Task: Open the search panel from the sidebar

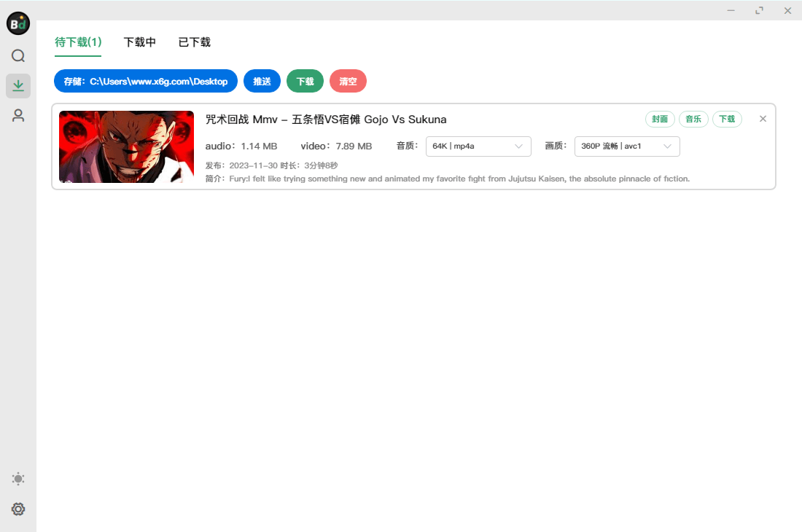Action: coord(17,55)
